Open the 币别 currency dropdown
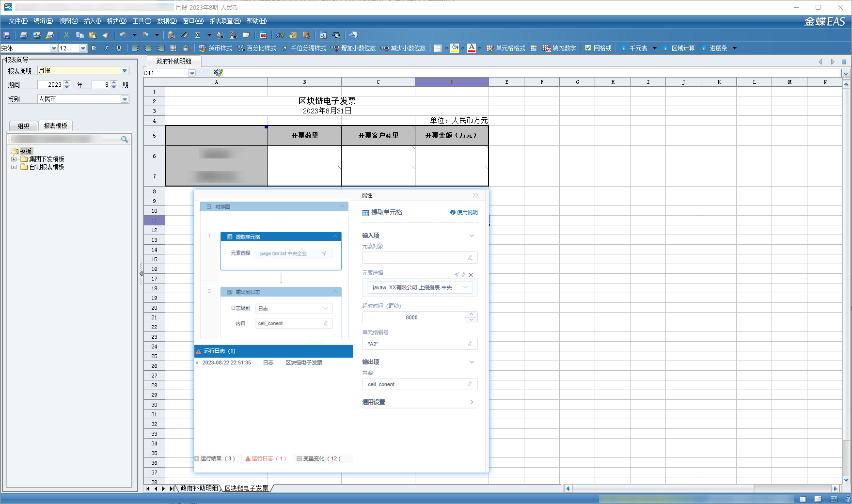 pos(125,99)
